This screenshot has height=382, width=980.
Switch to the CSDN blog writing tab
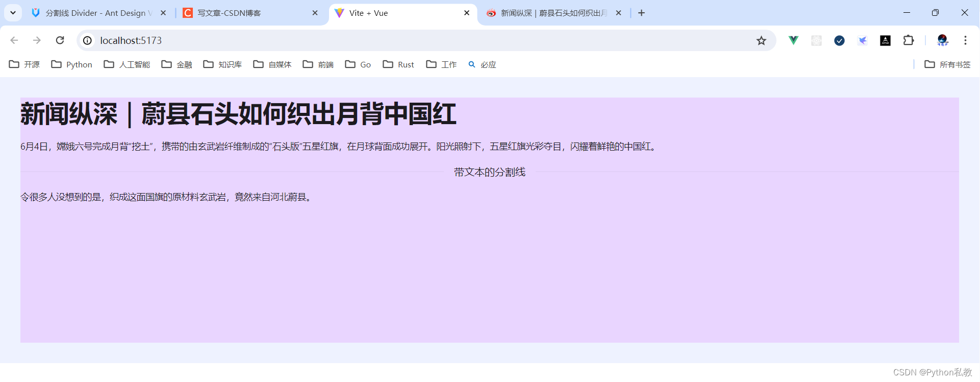click(x=250, y=13)
